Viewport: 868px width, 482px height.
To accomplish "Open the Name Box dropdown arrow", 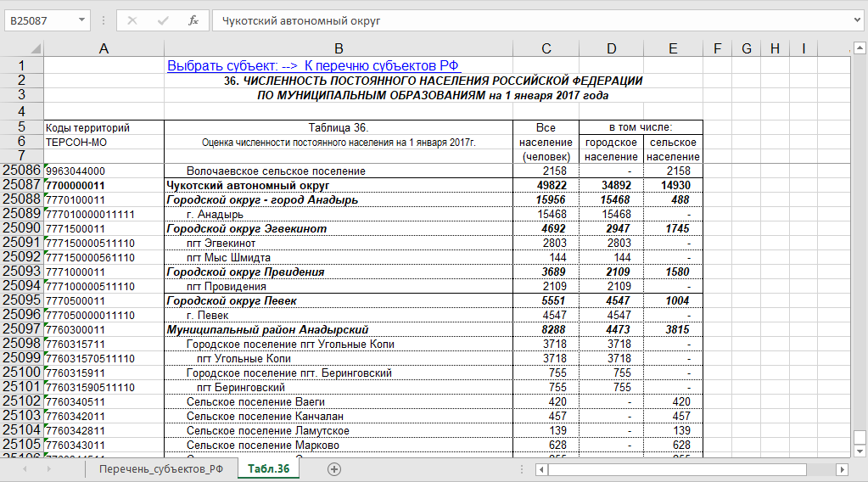I will 81,20.
